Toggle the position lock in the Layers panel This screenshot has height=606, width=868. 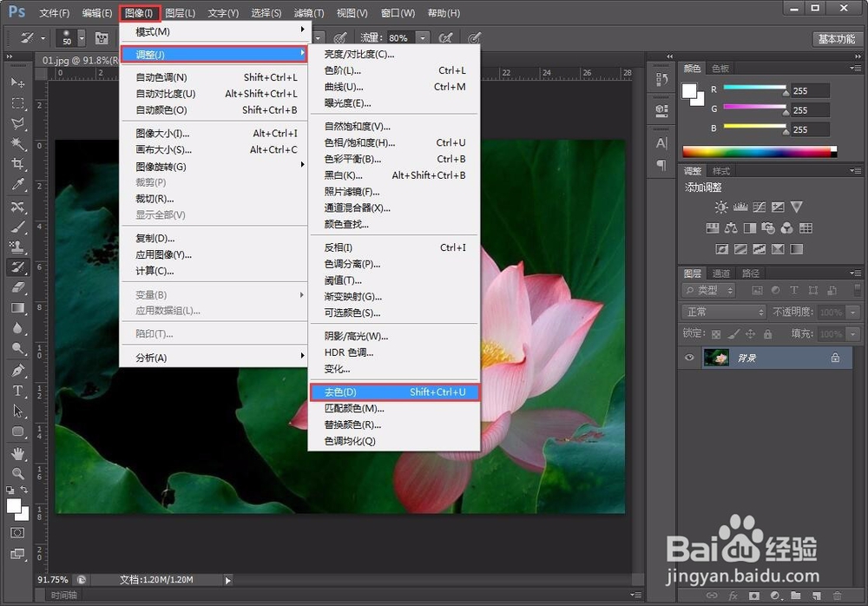(751, 334)
